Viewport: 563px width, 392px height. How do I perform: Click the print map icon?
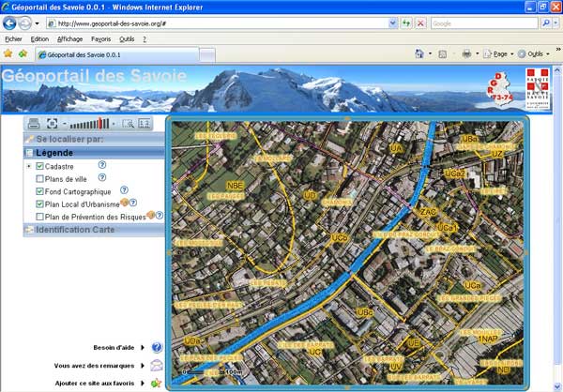click(x=34, y=124)
